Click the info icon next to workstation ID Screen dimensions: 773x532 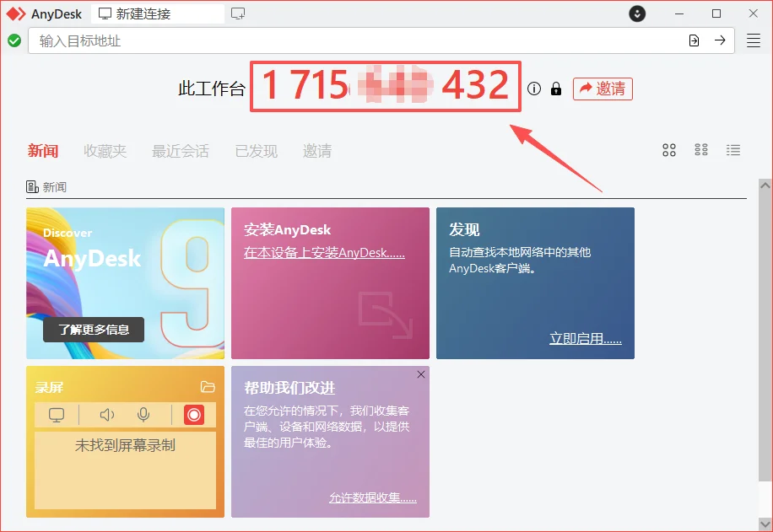534,89
